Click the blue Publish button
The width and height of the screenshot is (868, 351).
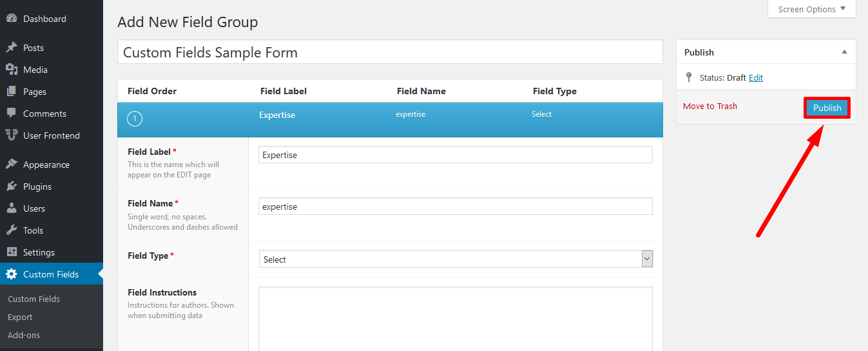pyautogui.click(x=827, y=108)
